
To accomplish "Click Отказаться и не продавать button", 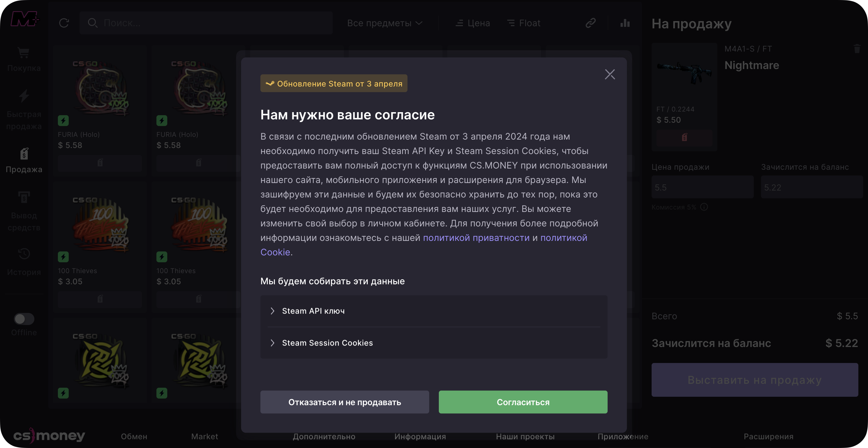I will coord(344,402).
